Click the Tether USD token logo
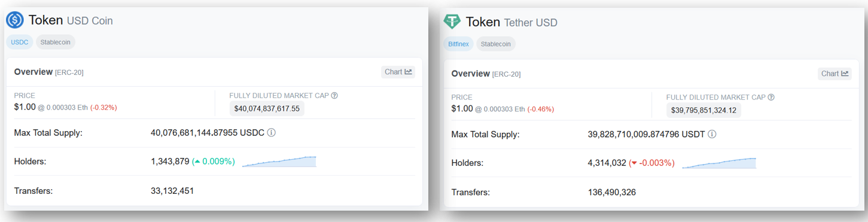Viewport: 868px width, 222px height. click(452, 22)
